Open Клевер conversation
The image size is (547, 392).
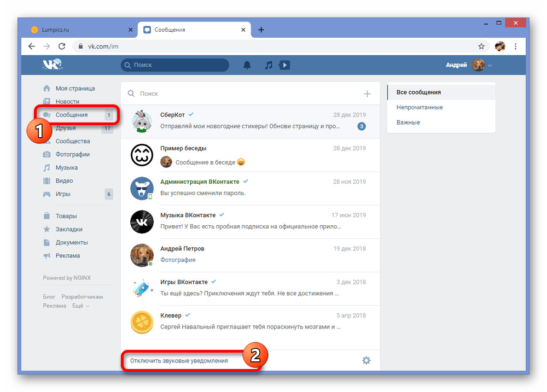coord(250,322)
